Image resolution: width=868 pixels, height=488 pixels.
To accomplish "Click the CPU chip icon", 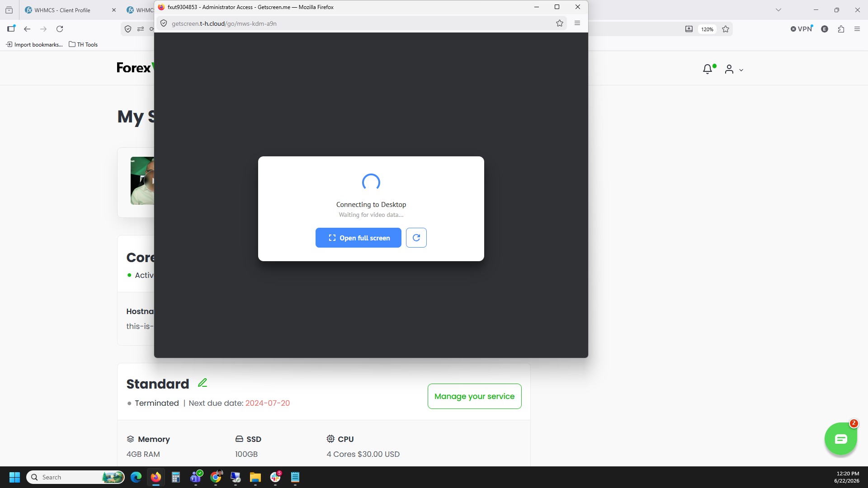I will tap(330, 439).
